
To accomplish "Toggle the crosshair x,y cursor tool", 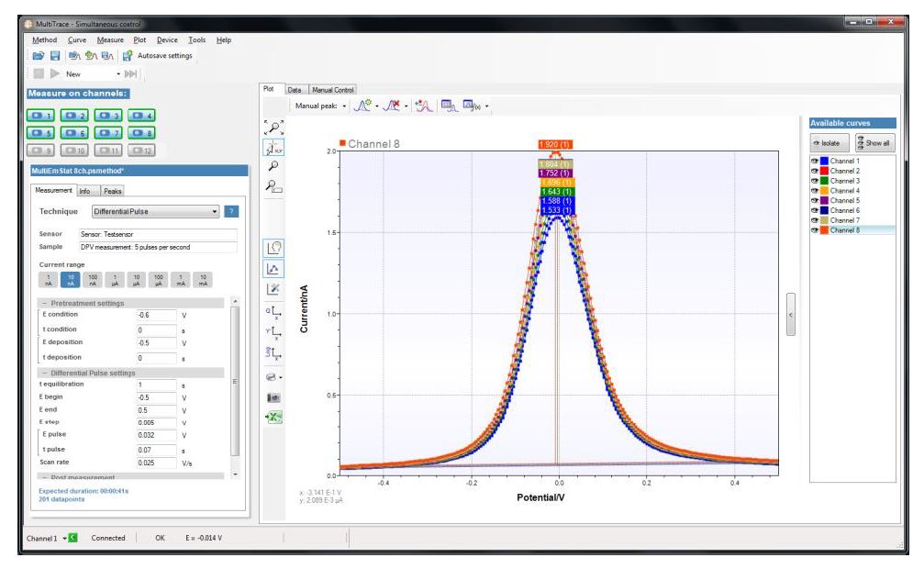I will 273,147.
